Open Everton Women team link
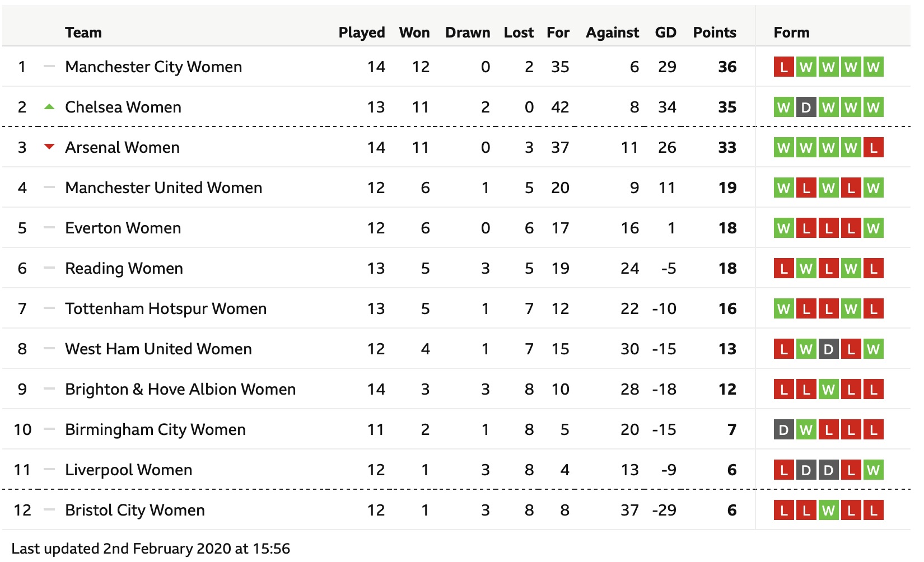 coord(123,228)
